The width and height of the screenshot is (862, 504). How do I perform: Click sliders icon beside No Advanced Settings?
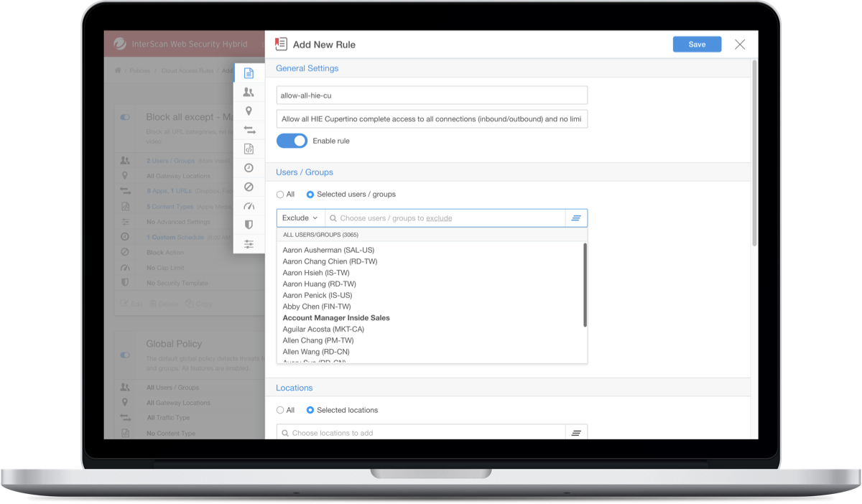125,222
